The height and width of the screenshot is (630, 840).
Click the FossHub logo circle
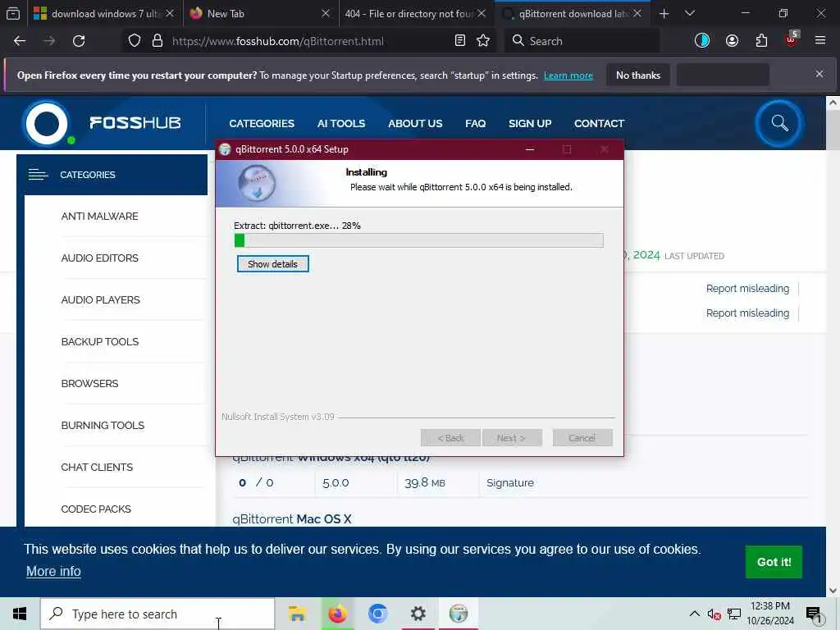pyautogui.click(x=47, y=123)
